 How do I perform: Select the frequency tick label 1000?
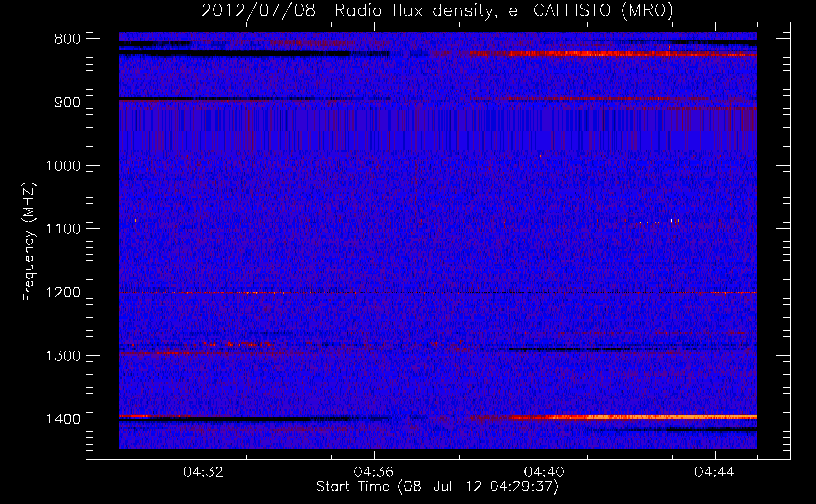[63, 166]
